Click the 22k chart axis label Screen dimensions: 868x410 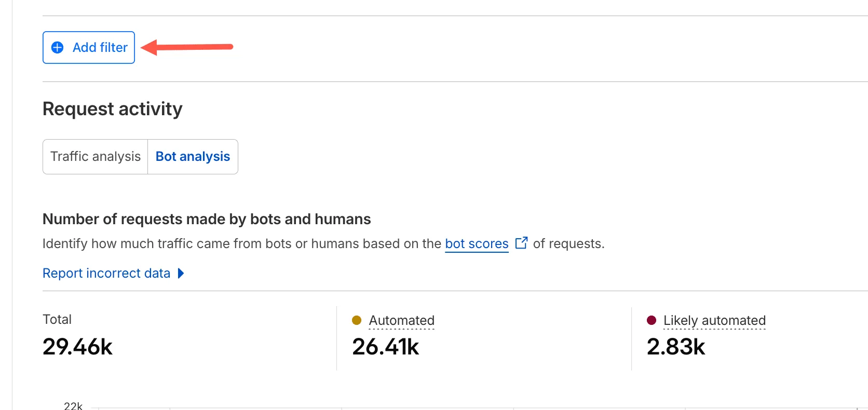point(73,406)
